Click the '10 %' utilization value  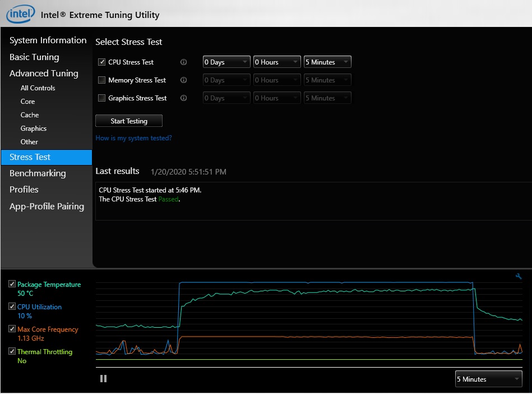point(25,316)
